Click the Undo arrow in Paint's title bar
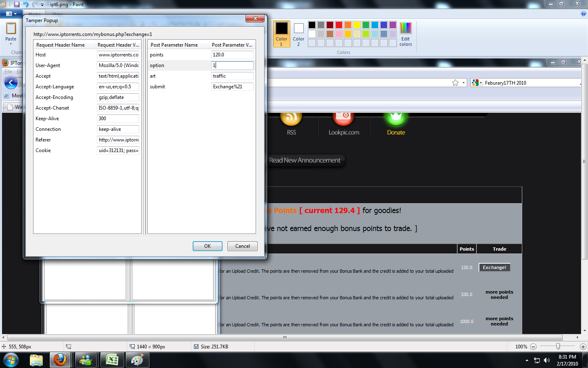Viewport: 588px width, 368px height. point(26,4)
